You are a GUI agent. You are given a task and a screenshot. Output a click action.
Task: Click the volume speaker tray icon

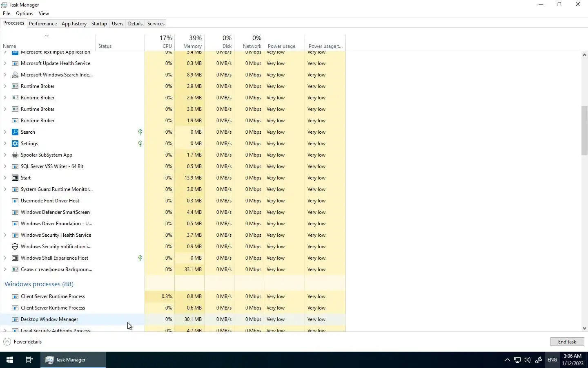point(527,360)
